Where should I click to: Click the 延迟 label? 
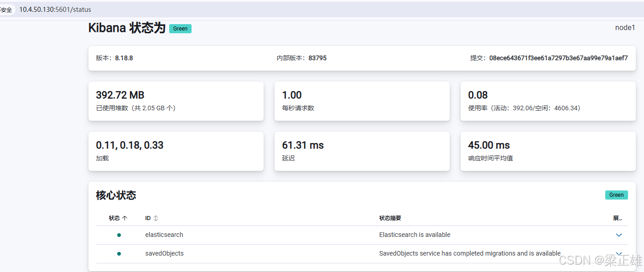point(288,159)
